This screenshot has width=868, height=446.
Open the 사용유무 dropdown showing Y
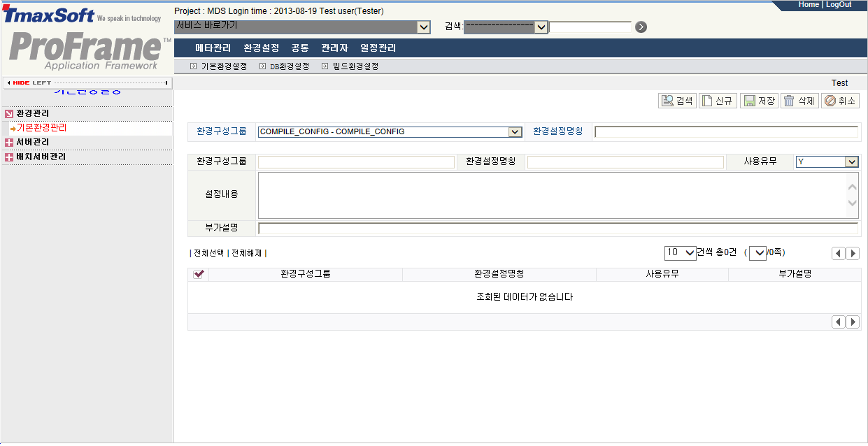(851, 162)
